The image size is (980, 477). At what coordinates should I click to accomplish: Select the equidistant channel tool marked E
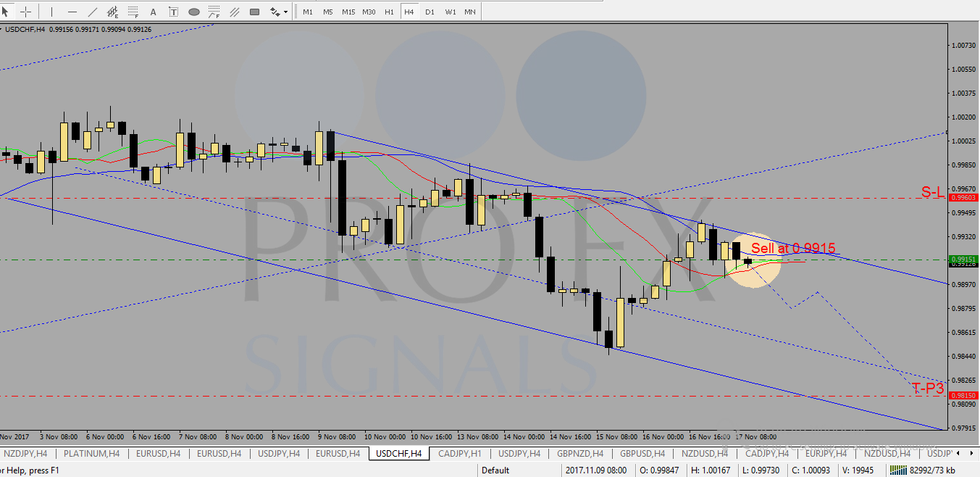(x=113, y=12)
